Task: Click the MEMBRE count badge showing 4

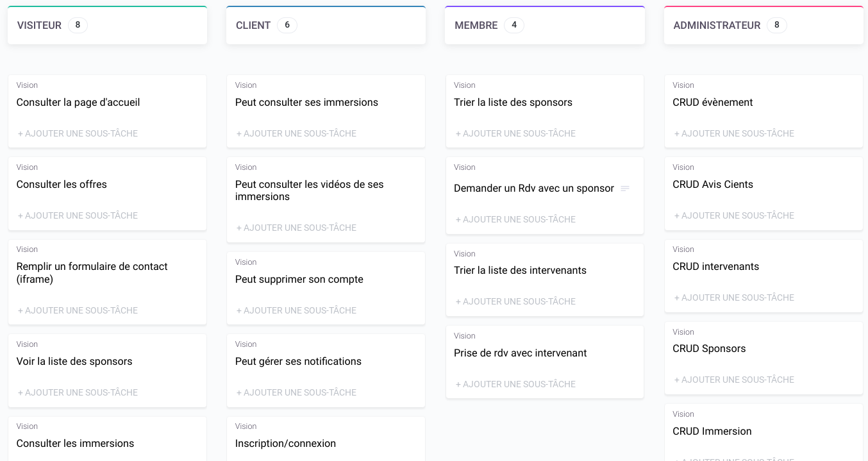Action: pos(513,26)
